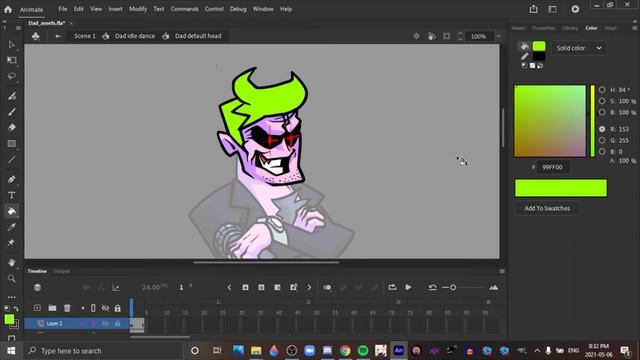Viewport: 640px width, 360px height.
Task: Open the Commands menu
Action: tap(184, 9)
